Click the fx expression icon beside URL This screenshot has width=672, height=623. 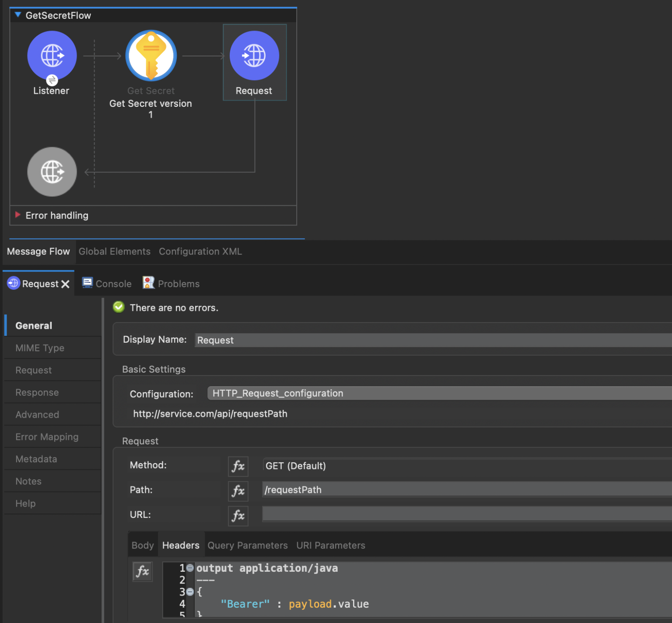(x=238, y=516)
